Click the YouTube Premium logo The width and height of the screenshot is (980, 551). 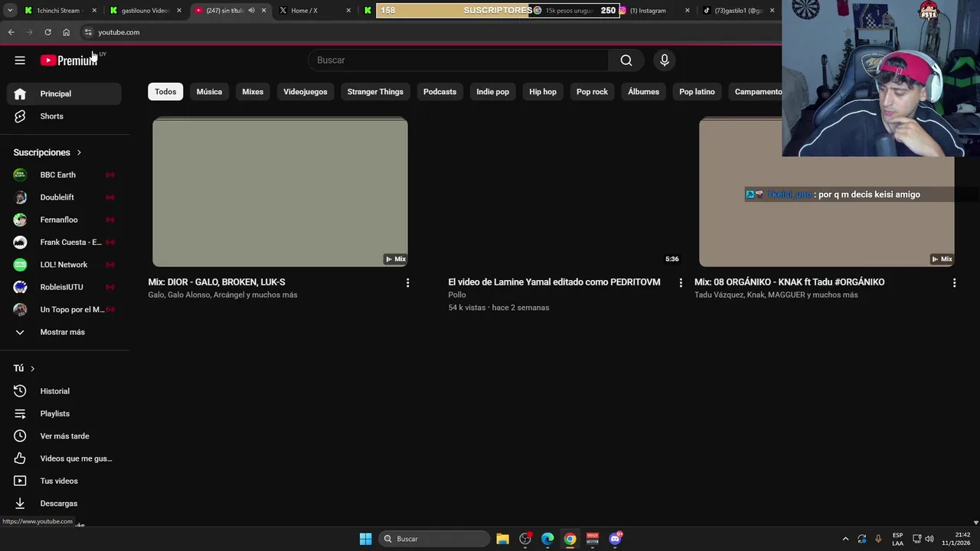pos(69,60)
